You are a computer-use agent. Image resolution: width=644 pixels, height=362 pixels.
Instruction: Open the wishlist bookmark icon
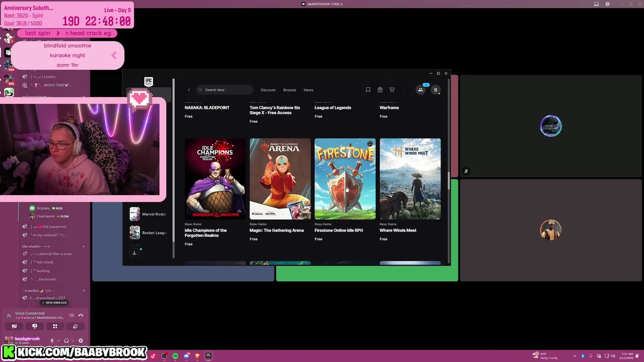(x=368, y=90)
